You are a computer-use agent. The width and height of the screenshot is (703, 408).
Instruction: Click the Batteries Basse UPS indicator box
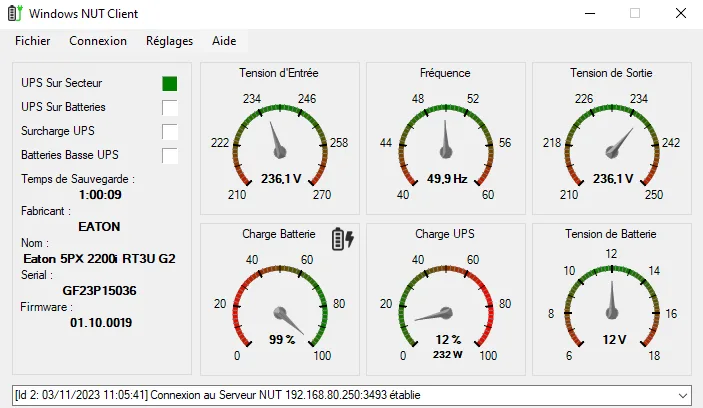tap(169, 156)
